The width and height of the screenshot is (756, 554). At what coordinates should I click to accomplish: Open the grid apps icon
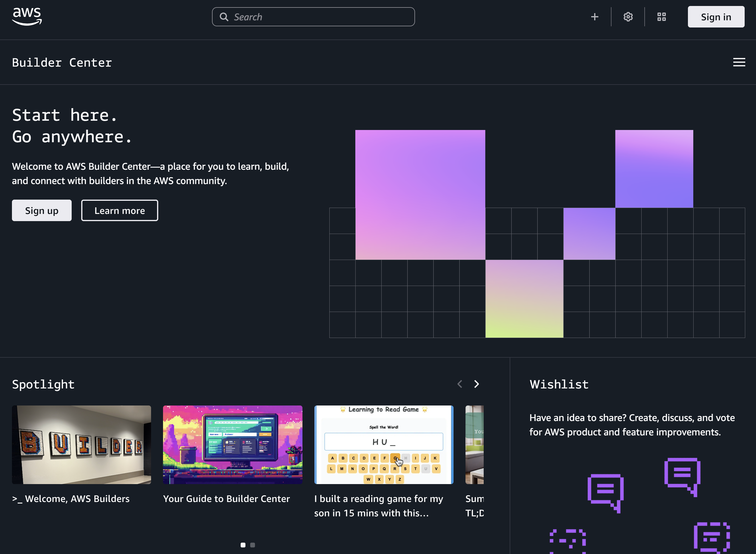tap(662, 17)
